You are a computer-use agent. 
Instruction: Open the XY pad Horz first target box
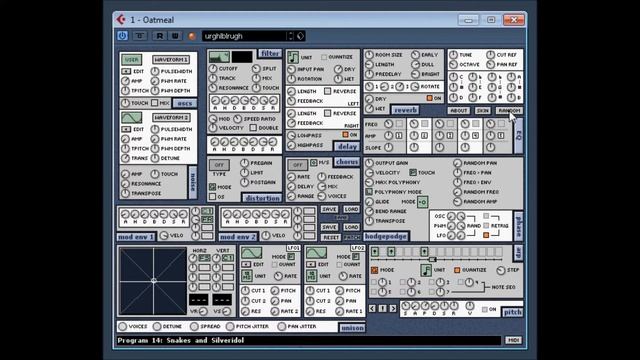tap(204, 258)
